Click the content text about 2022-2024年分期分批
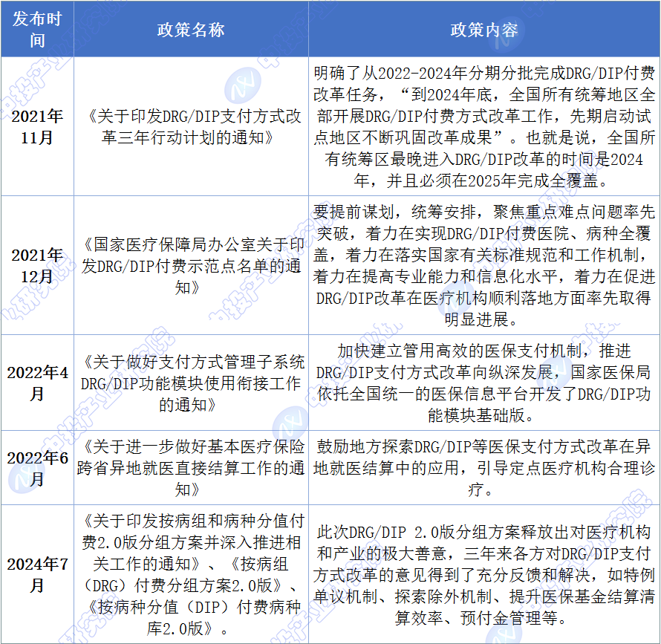 coord(484,127)
